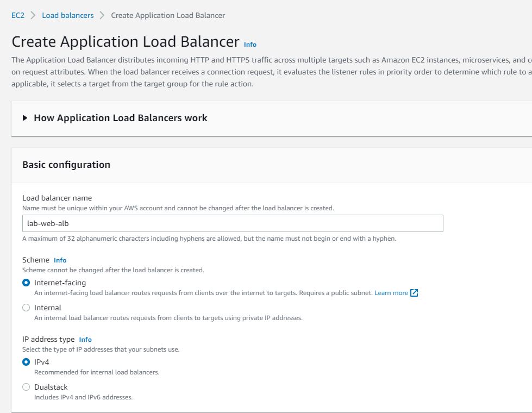Click the Create Application Load Balancer page heading
532x413 pixels.
tap(126, 42)
